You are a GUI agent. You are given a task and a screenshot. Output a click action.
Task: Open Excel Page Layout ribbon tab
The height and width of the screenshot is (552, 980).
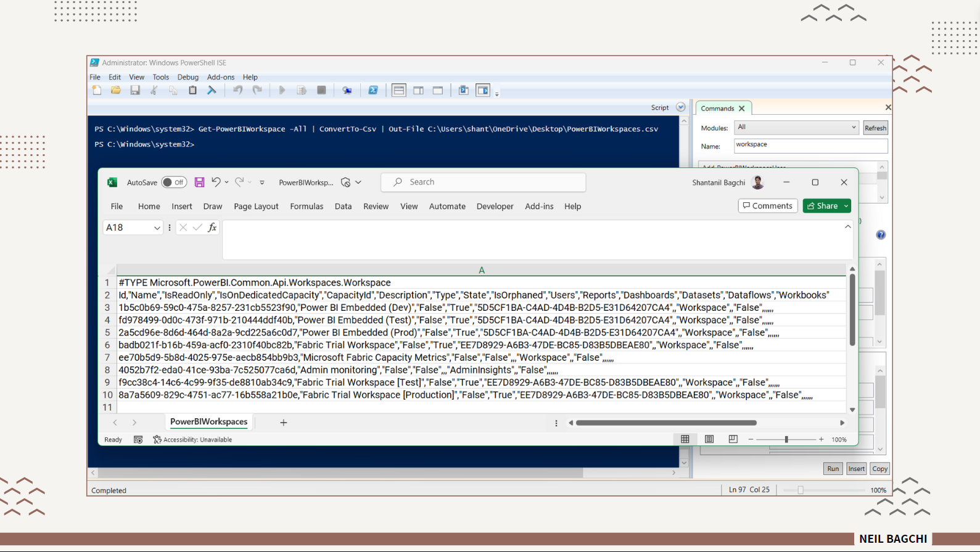(x=256, y=207)
